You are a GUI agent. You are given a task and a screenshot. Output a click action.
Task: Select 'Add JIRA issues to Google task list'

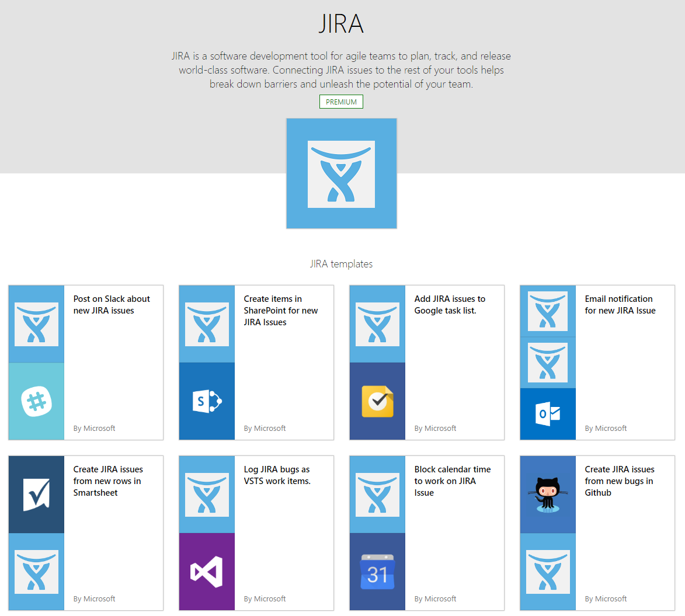(x=450, y=305)
